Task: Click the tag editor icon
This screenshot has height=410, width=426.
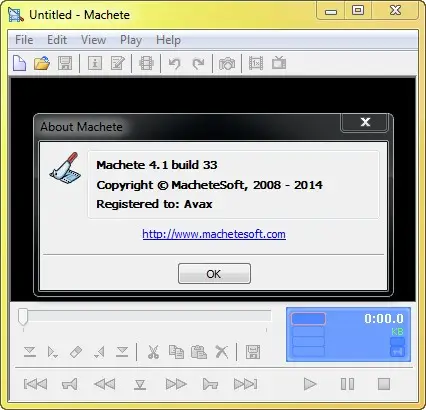Action: tap(118, 63)
